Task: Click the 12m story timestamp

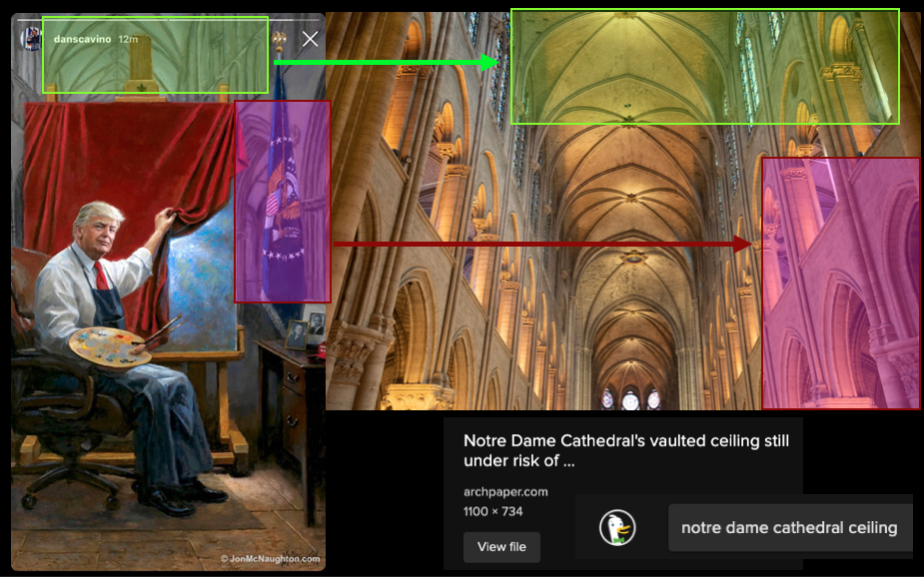Action: 128,39
